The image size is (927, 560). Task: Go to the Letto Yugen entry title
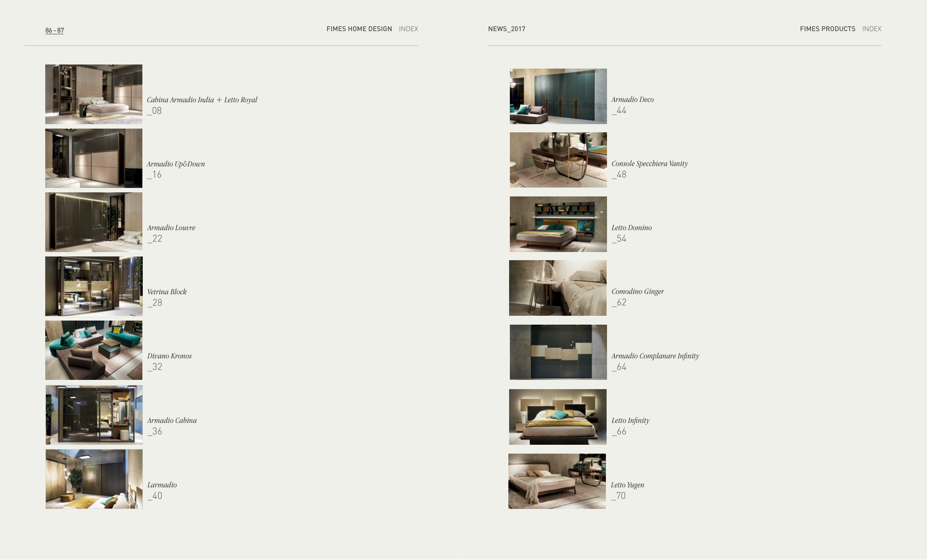pyautogui.click(x=627, y=485)
